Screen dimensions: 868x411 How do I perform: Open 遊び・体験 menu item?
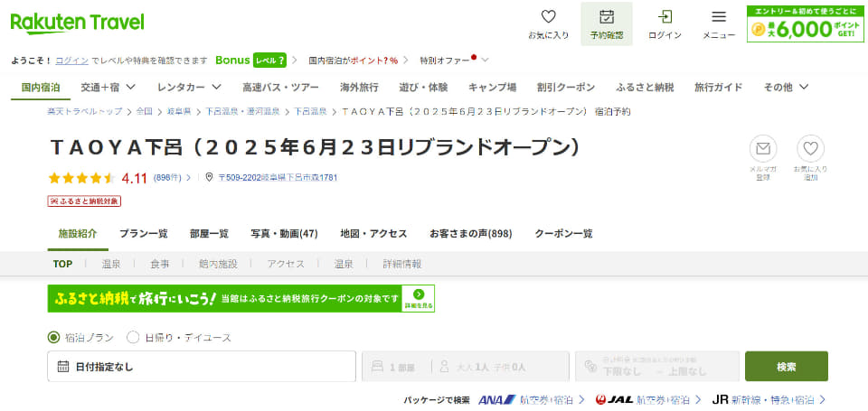click(423, 88)
